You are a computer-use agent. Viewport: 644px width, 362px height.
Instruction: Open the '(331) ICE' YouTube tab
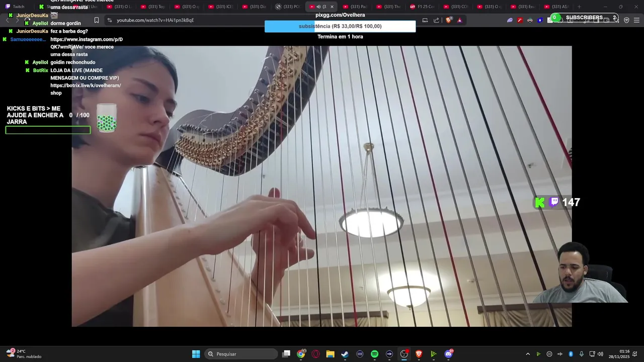click(220, 7)
